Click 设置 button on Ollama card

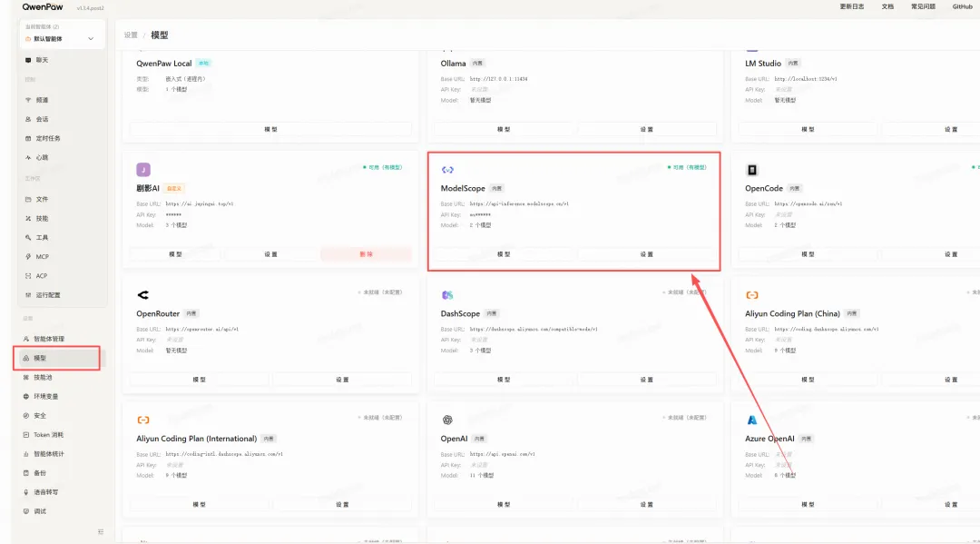647,130
